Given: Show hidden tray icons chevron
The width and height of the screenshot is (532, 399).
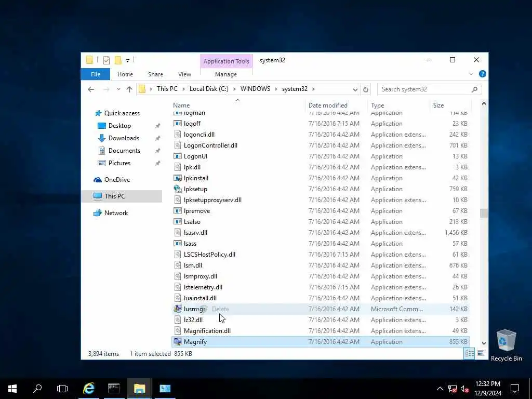Looking at the screenshot, I should tap(440, 389).
